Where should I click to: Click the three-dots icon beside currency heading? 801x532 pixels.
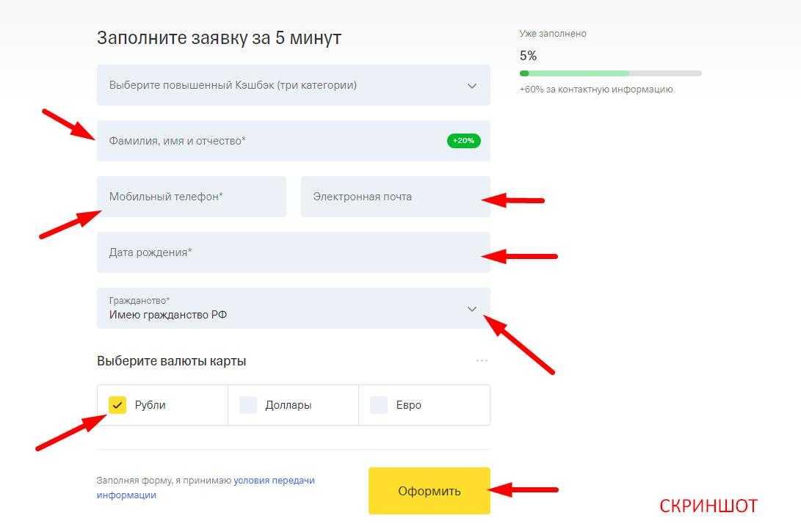(482, 360)
